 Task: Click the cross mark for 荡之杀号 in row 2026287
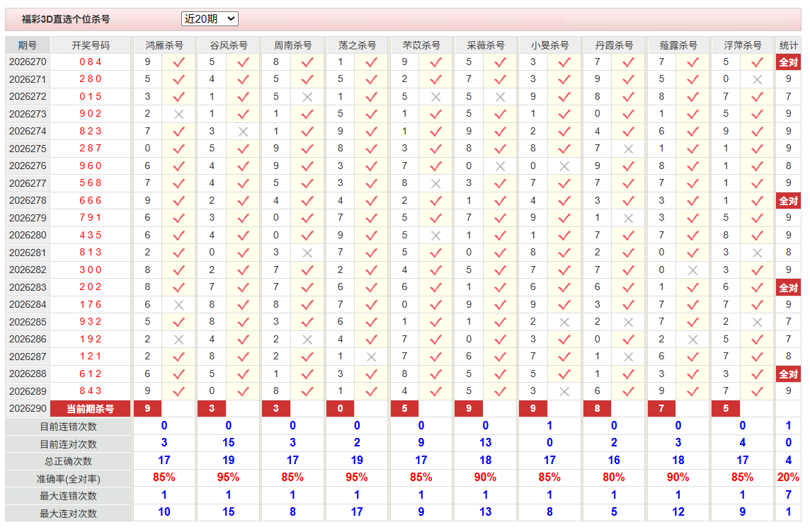click(372, 357)
